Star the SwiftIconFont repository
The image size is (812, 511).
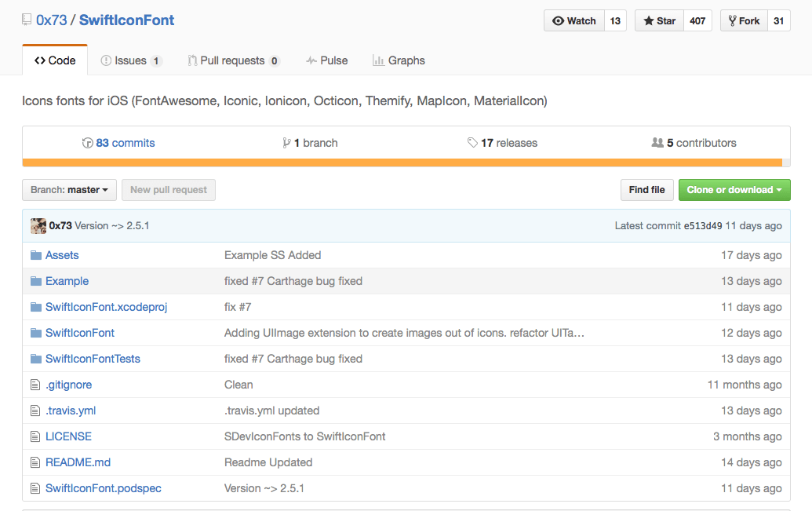point(659,21)
